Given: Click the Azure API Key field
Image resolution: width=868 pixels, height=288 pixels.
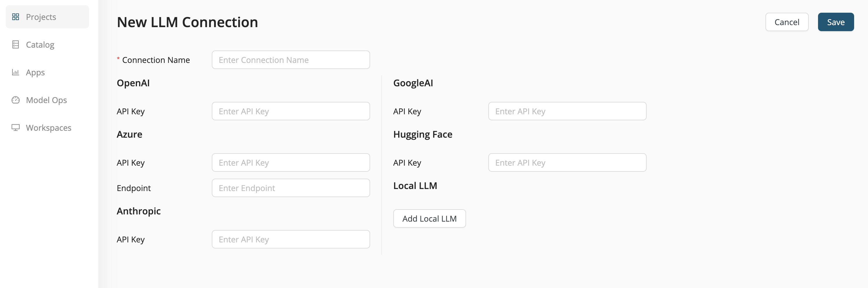Looking at the screenshot, I should coord(291,163).
